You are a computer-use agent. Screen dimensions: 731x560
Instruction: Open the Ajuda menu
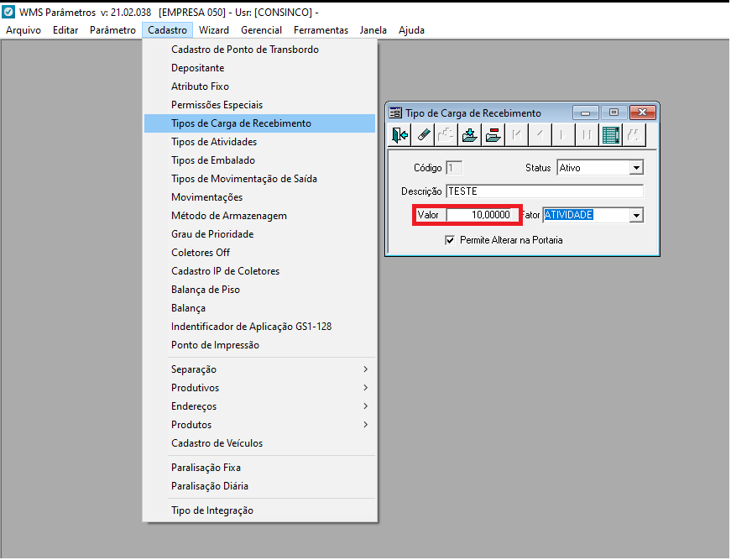[x=411, y=30]
